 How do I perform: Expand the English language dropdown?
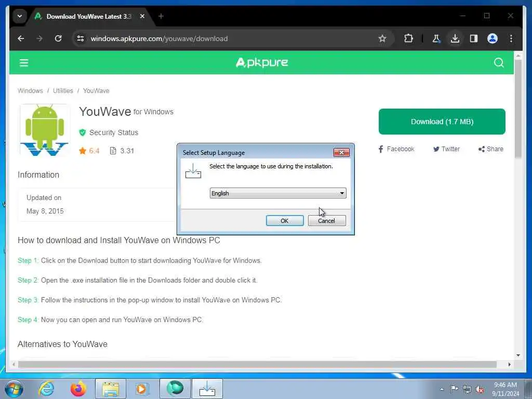tap(278, 193)
